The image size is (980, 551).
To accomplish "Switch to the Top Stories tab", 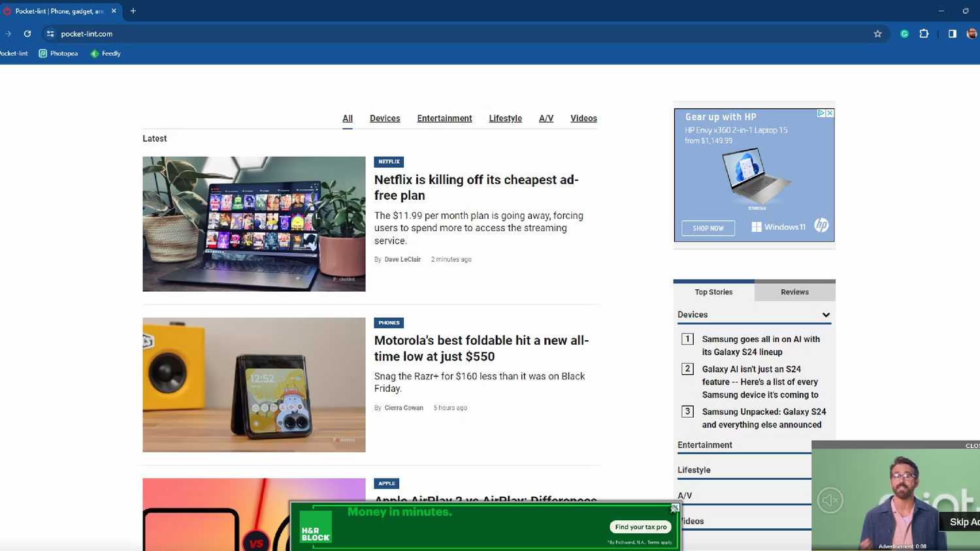I will [713, 292].
